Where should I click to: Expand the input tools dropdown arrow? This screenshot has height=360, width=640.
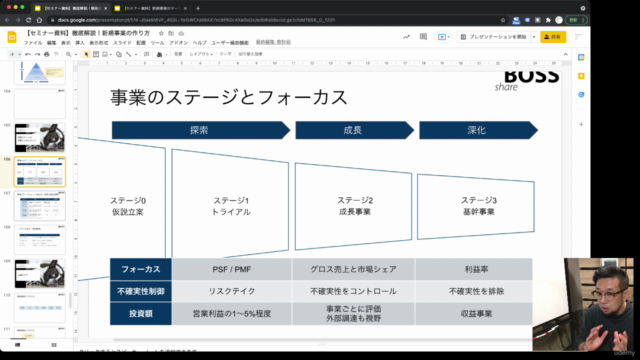(166, 54)
